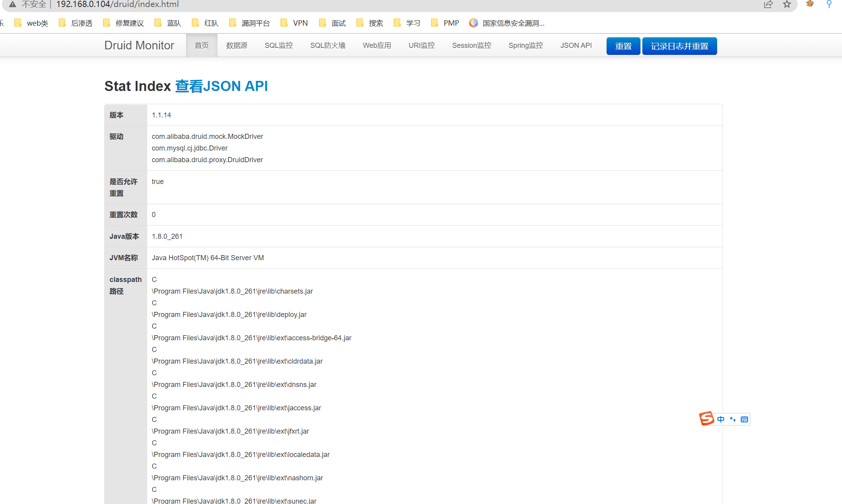Click the blue pin icon at top right
Viewport: 842px width, 504px height.
pos(829,4)
